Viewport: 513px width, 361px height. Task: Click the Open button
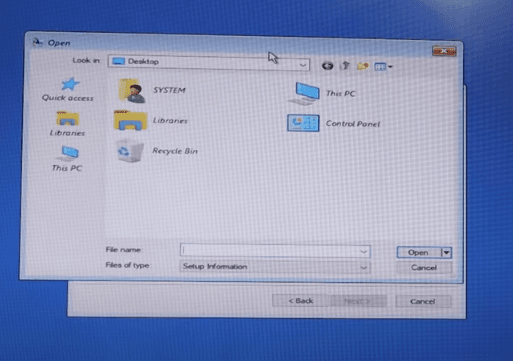pyautogui.click(x=419, y=253)
